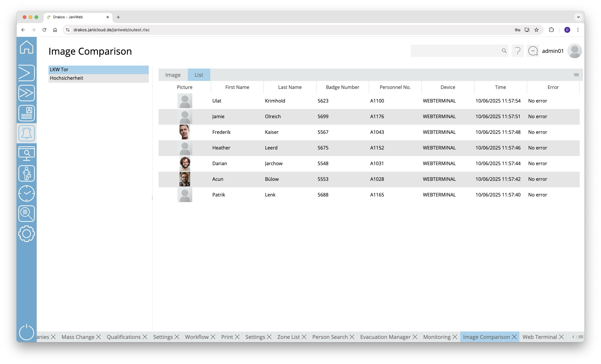Switch to the Image tab
Screen dimensions: 601x364
tap(173, 75)
